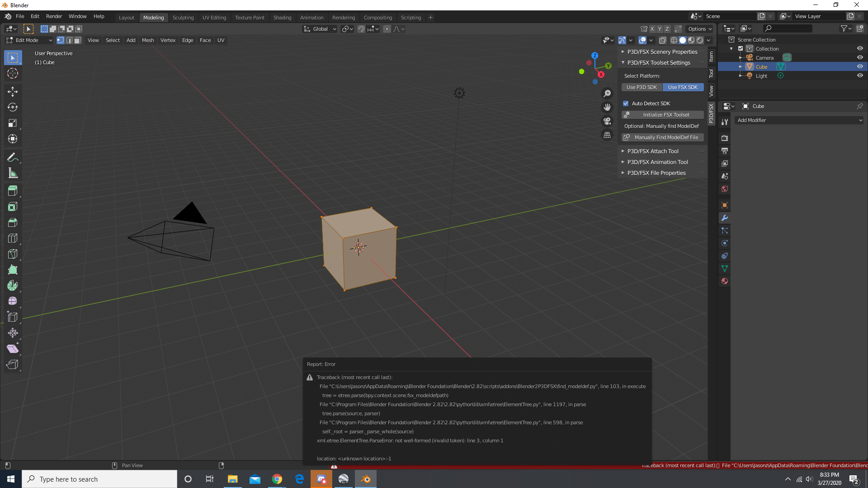Activate the Transform tool
Viewport: 868px width, 488px height.
[13, 139]
